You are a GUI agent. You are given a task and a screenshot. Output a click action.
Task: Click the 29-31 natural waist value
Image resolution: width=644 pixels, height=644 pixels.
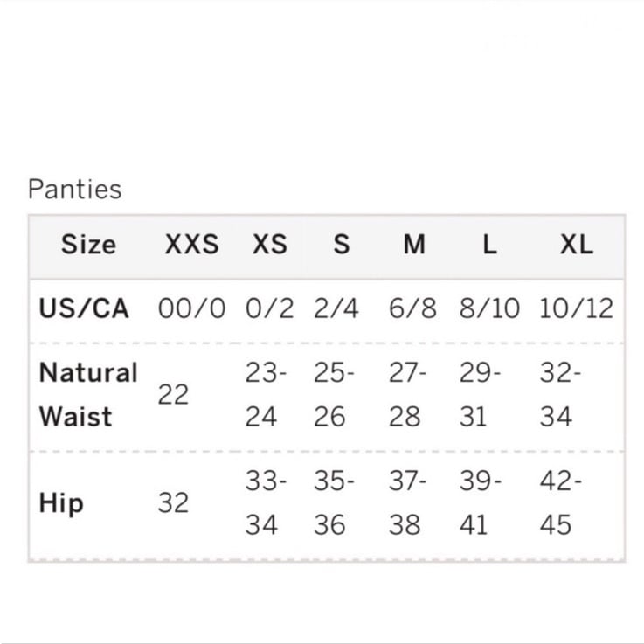(480, 395)
